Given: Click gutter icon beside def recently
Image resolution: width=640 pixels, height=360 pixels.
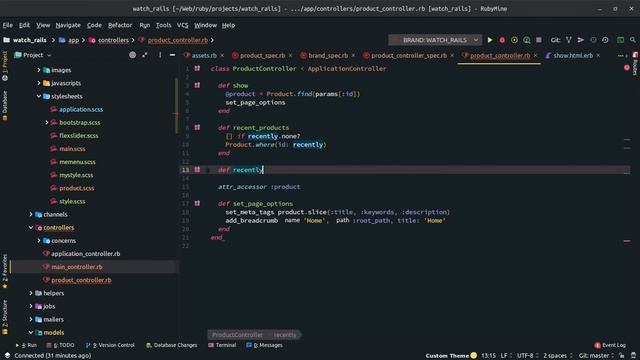Looking at the screenshot, I should click(197, 170).
